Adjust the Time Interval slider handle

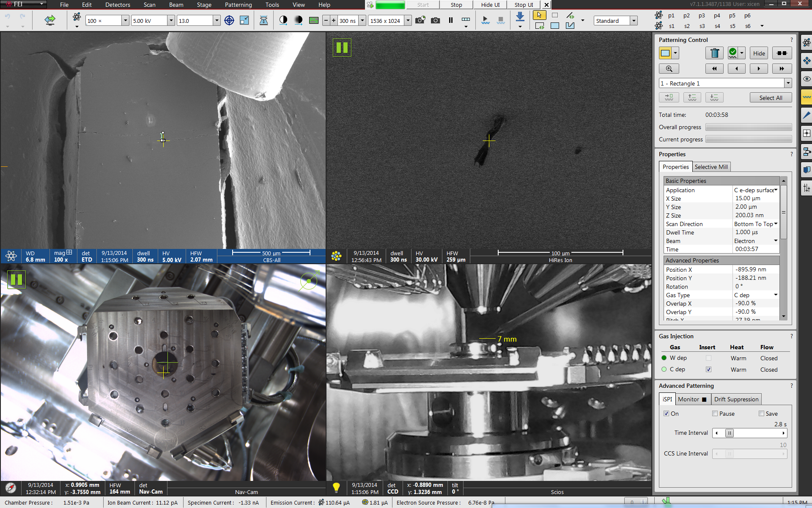730,433
